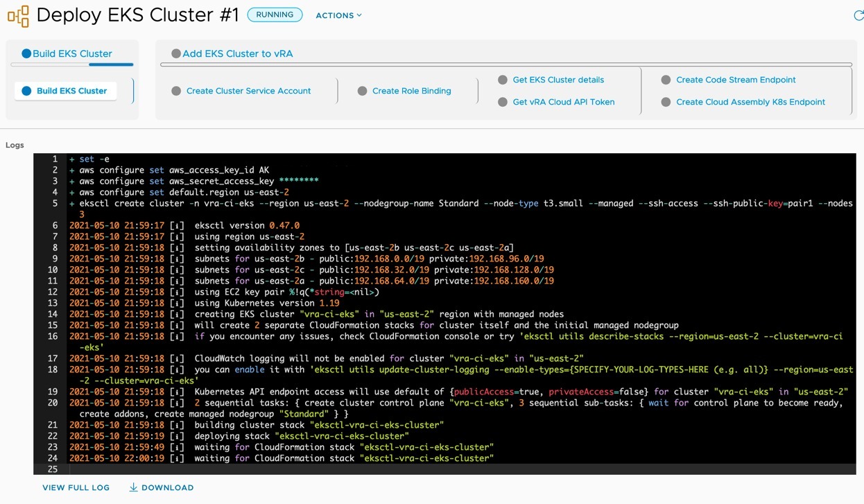Open the Build EKS Cluster task card
This screenshot has height=504, width=864.
coord(65,91)
